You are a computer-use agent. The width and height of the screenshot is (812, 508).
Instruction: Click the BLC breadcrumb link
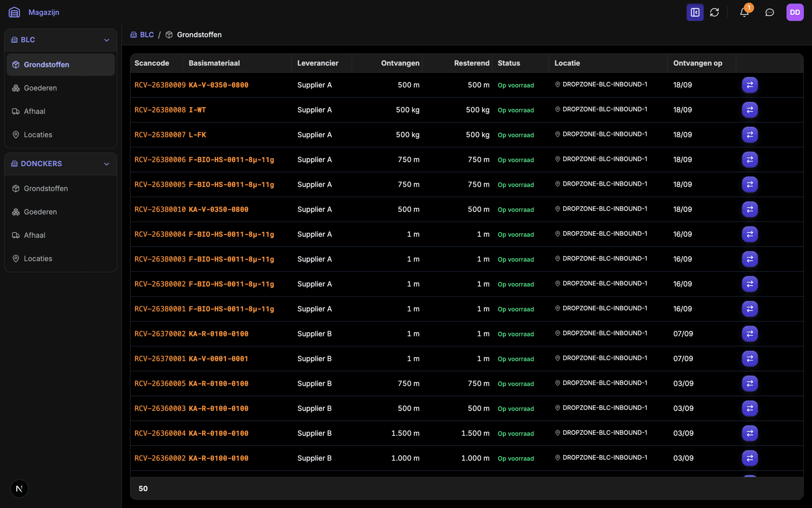(142, 35)
